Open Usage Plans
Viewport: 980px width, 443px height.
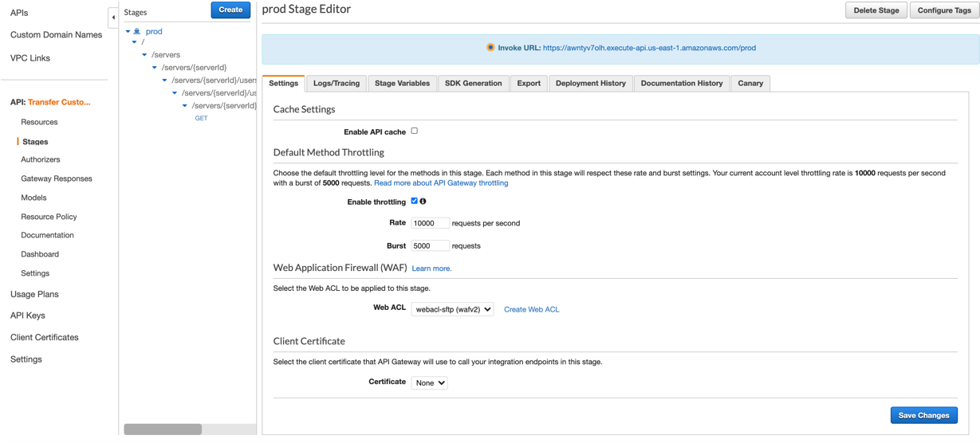34,294
